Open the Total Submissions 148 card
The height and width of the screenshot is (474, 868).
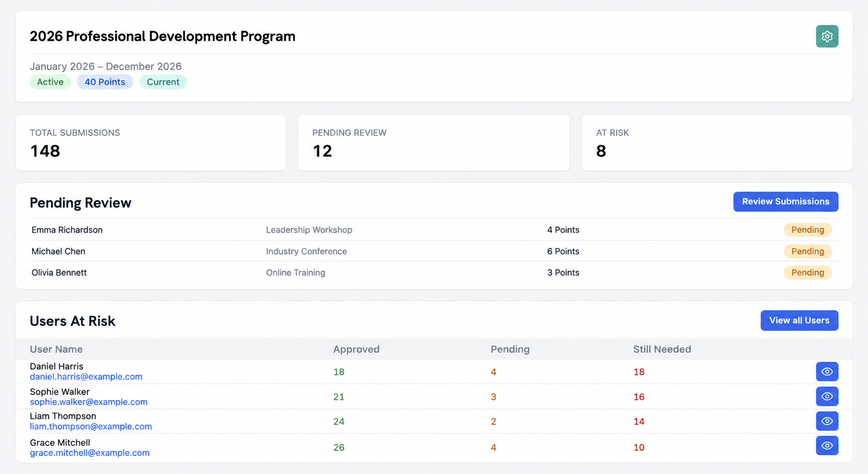point(151,143)
